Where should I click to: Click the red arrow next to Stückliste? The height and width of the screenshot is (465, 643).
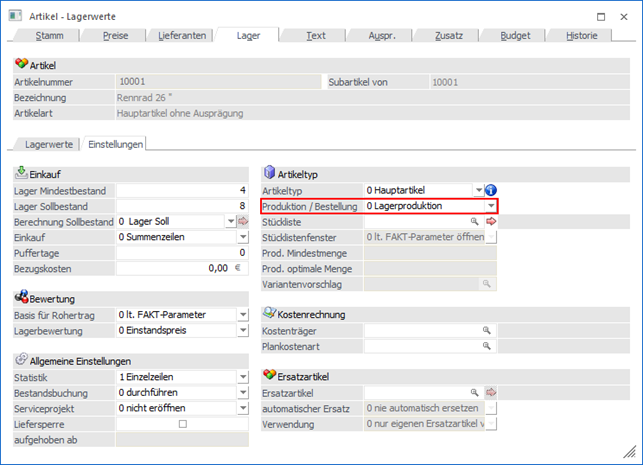(491, 221)
